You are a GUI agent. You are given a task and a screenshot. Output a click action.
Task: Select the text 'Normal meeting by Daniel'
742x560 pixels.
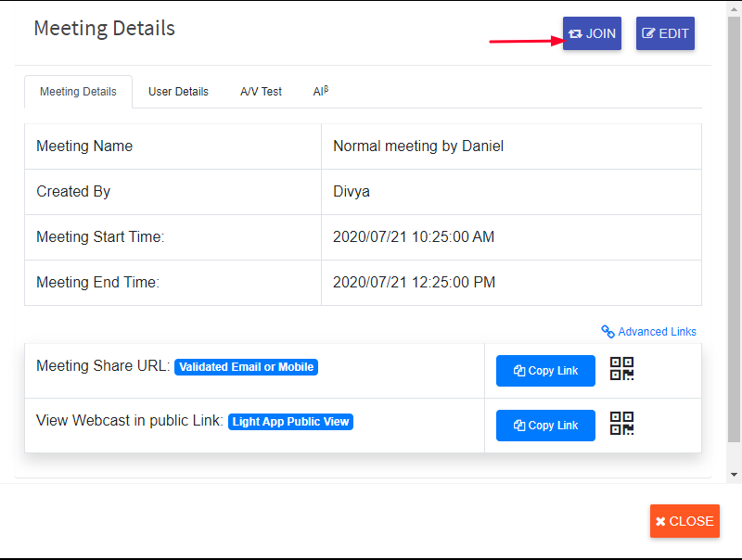(418, 146)
